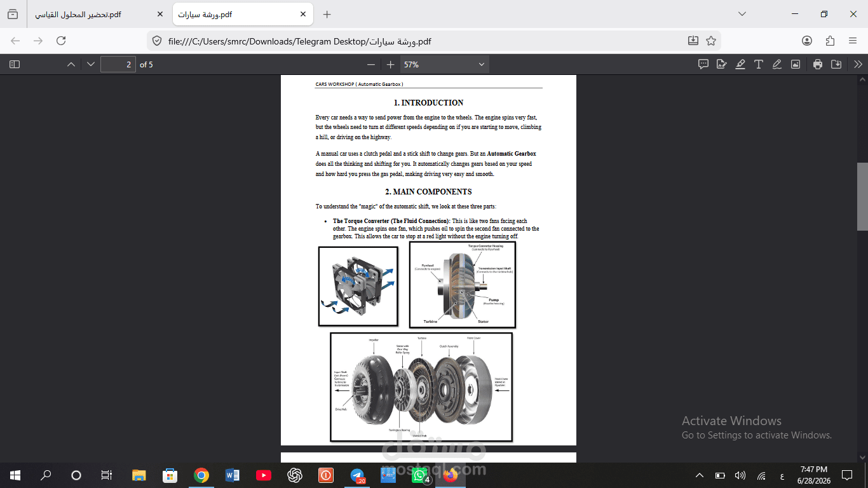868x488 pixels.
Task: Switch the keyboard input language
Action: click(782, 475)
